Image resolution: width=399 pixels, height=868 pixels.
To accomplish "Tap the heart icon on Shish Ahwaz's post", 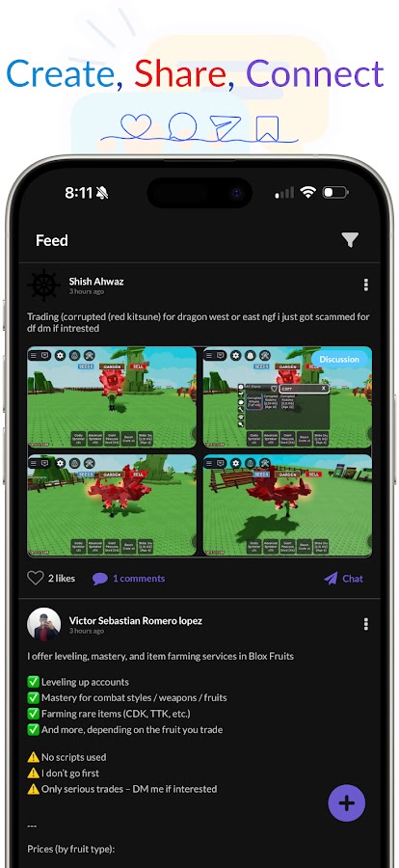I will [36, 579].
